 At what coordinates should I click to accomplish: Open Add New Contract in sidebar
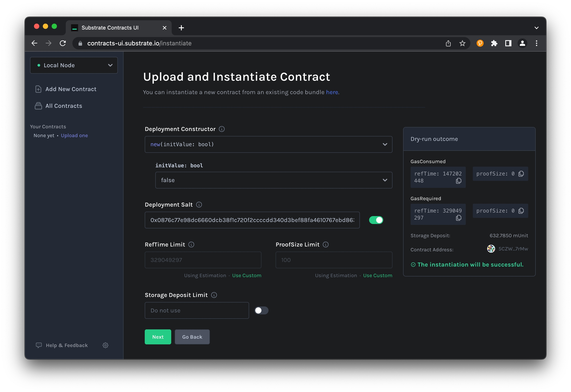(x=71, y=89)
